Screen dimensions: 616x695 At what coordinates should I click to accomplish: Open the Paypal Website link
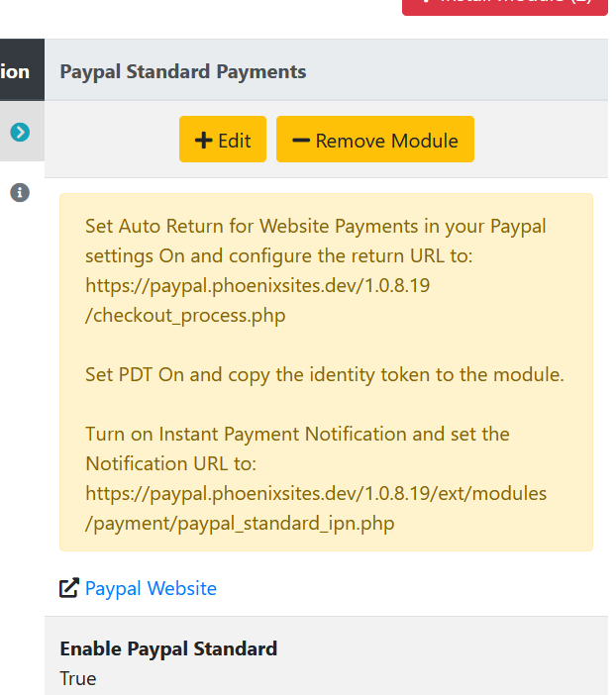tap(151, 588)
